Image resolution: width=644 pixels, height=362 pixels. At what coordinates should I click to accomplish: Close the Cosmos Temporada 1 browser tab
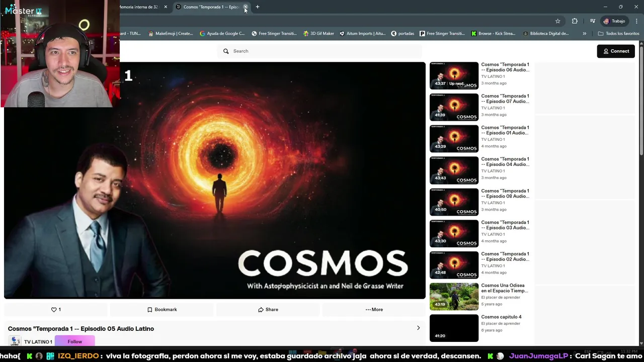click(246, 7)
